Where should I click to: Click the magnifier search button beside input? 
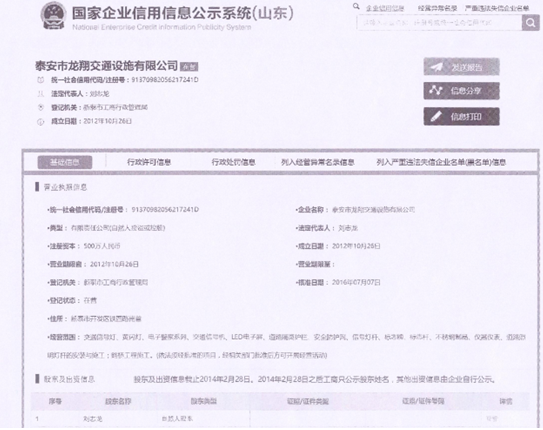530,23
